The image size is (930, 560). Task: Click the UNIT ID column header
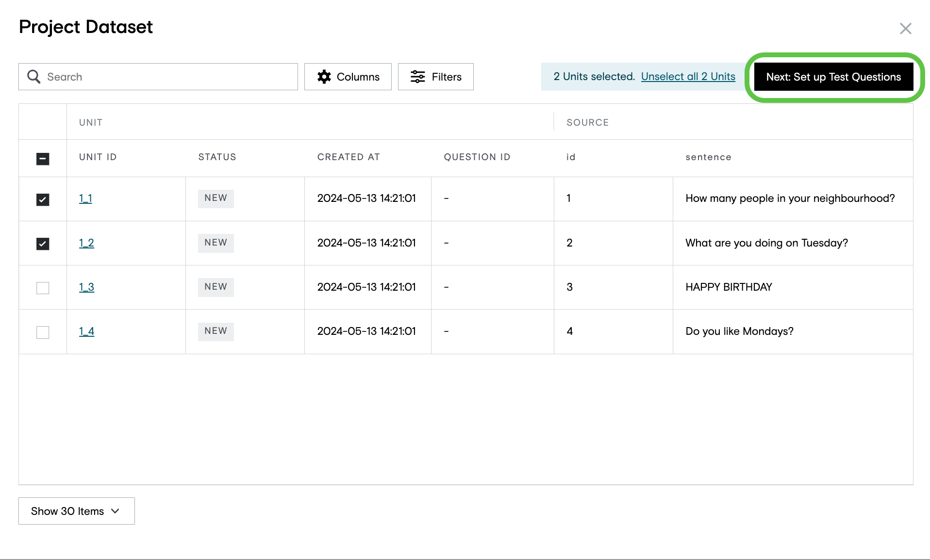98,157
